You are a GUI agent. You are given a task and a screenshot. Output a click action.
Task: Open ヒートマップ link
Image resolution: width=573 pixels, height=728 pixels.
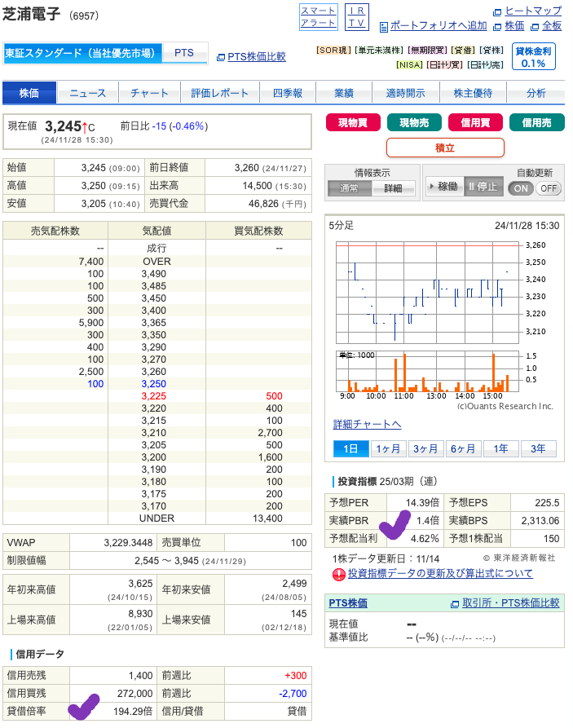click(533, 11)
